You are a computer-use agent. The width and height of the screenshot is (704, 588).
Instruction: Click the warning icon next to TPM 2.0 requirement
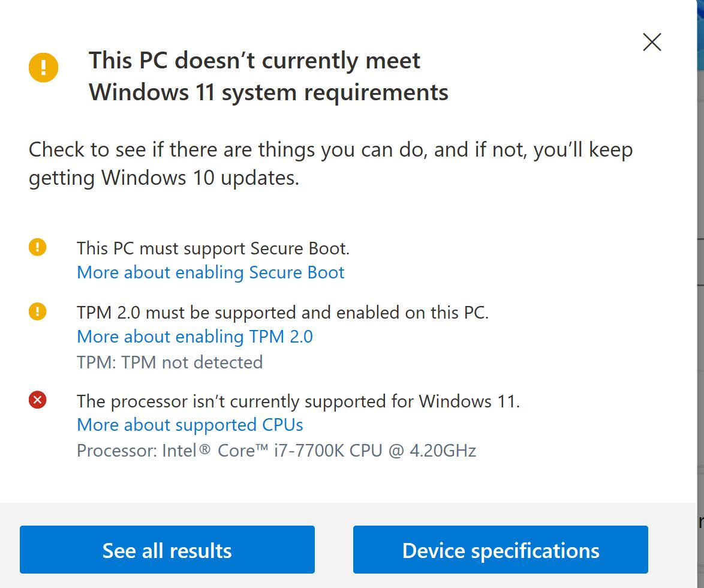[37, 311]
